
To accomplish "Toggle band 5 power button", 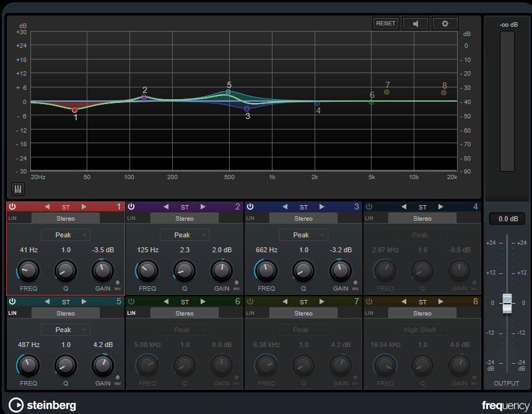I will click(12, 301).
